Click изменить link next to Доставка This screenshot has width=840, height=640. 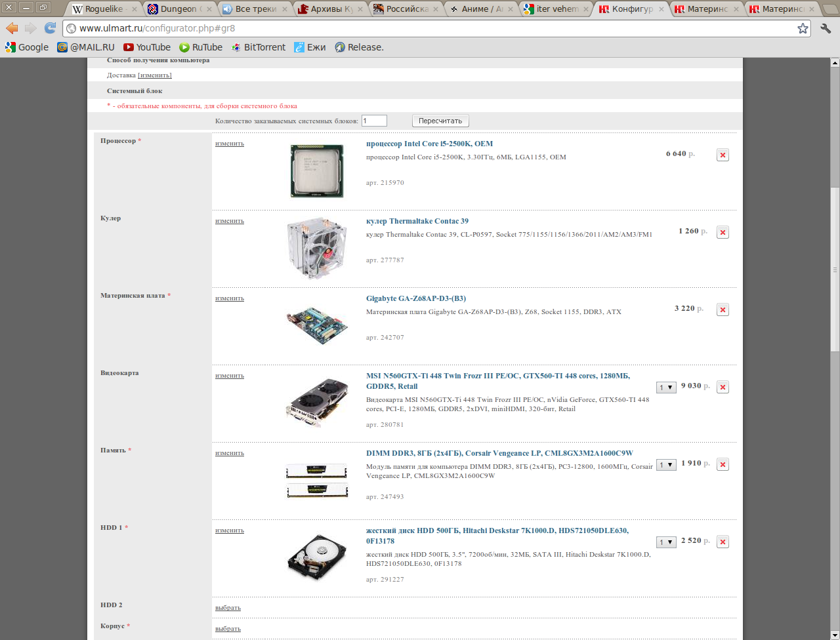155,75
